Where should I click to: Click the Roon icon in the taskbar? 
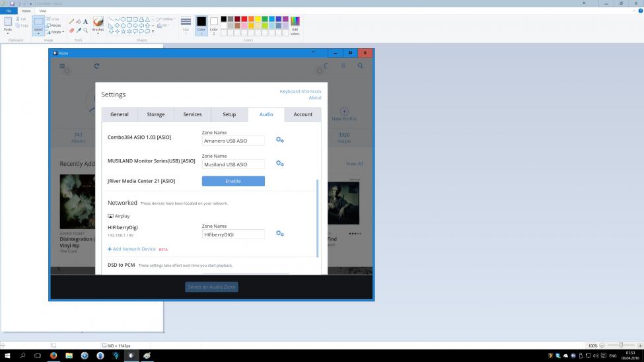click(x=131, y=356)
